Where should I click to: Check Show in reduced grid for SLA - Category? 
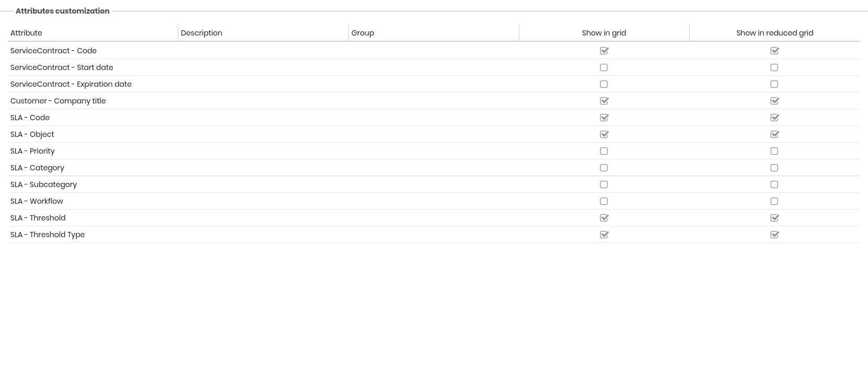774,168
